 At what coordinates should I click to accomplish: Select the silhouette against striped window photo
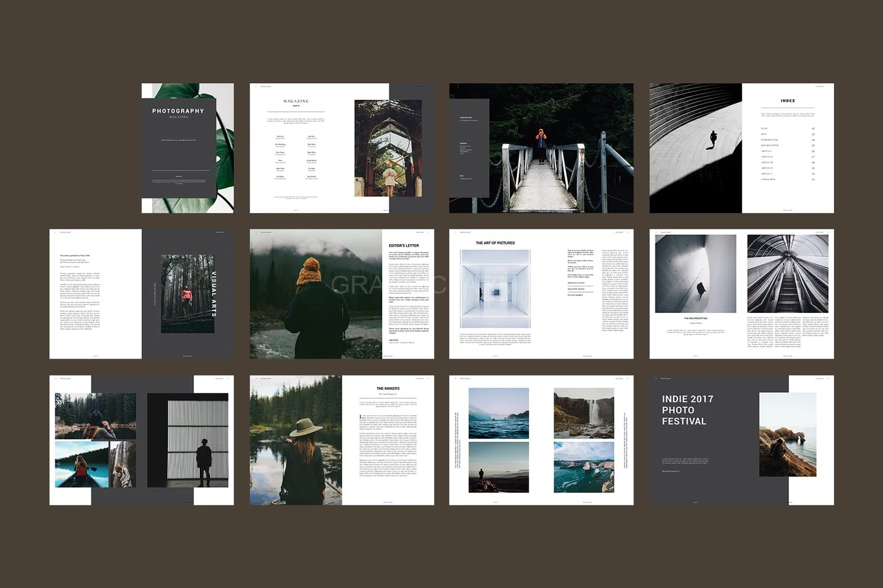pyautogui.click(x=188, y=441)
